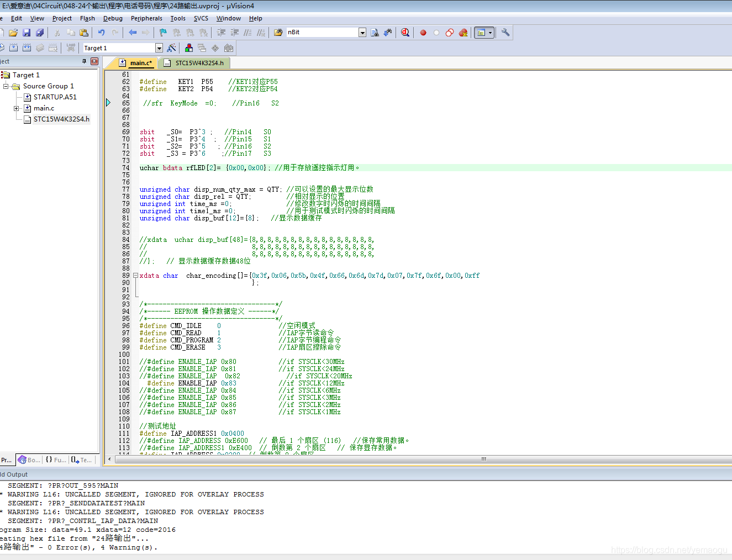The image size is (732, 560).
Task: Click code line 74 rfLED definition
Action: tap(250, 168)
